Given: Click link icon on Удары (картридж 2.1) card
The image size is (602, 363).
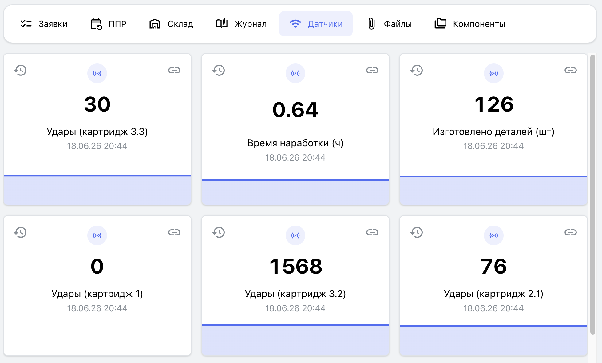Looking at the screenshot, I should click(571, 232).
